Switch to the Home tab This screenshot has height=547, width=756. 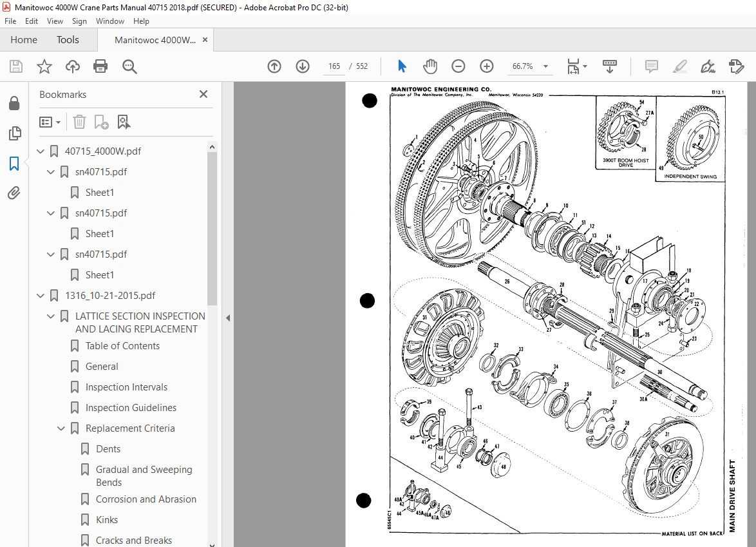tap(24, 40)
